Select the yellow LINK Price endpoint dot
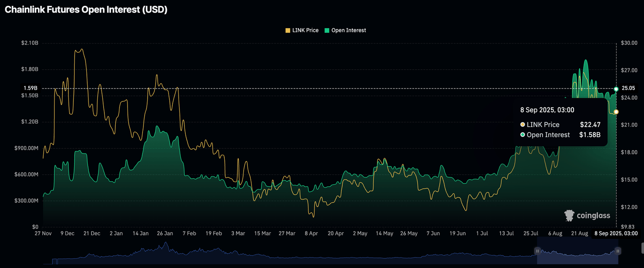 pos(615,112)
